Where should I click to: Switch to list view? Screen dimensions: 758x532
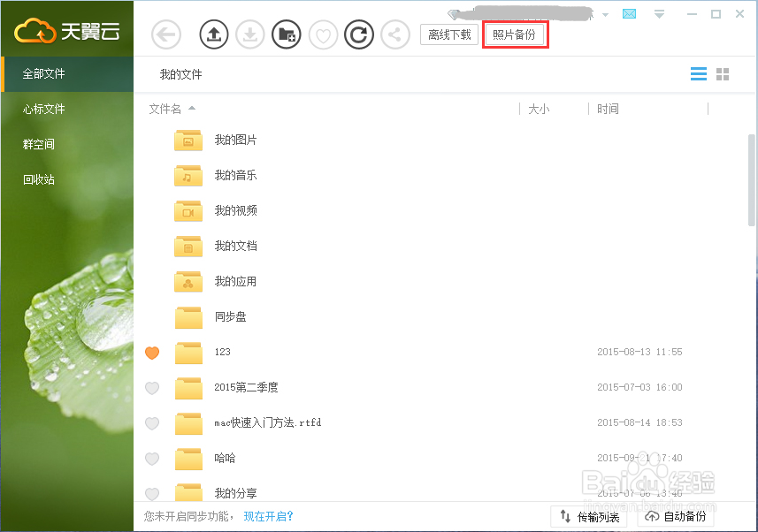point(699,74)
